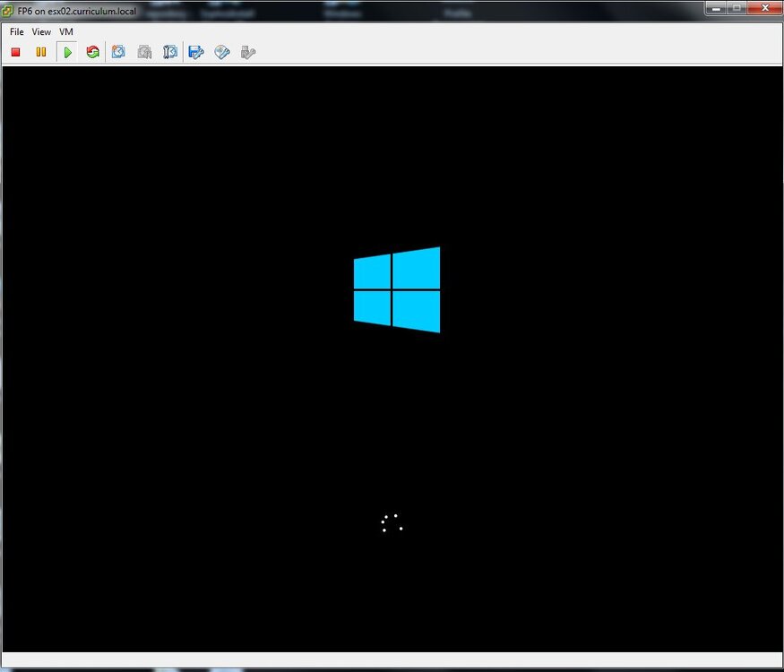Maximize the FP6 console window

(736, 8)
